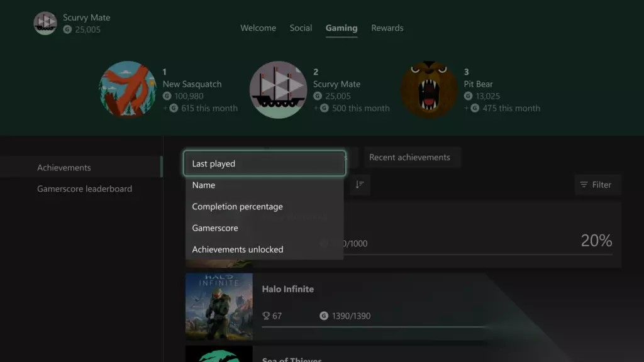Viewport: 644px width, 362px height.
Task: Select Achievements in the sidebar
Action: tap(81, 167)
